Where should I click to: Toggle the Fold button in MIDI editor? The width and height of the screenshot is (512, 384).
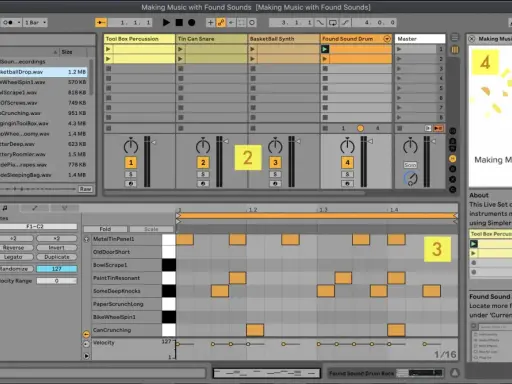(x=105, y=229)
